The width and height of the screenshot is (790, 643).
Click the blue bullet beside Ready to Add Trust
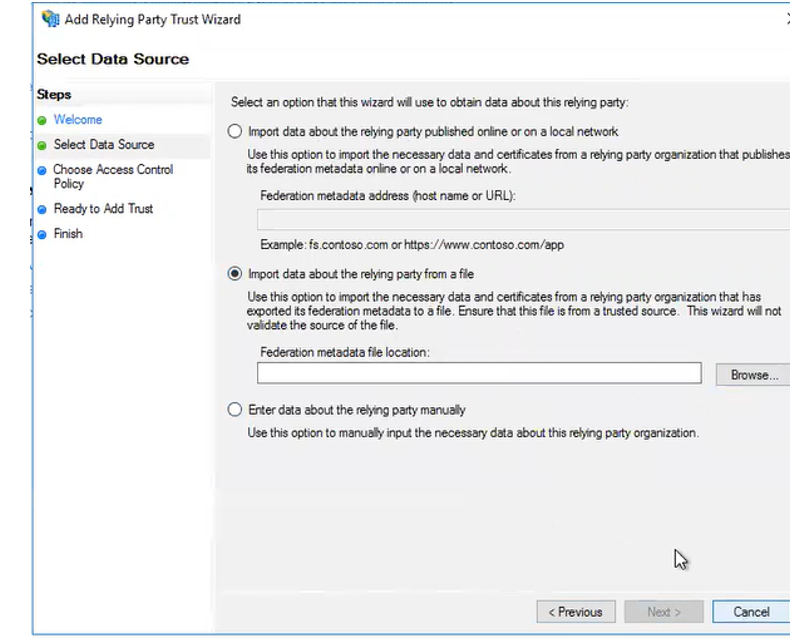coord(42,210)
